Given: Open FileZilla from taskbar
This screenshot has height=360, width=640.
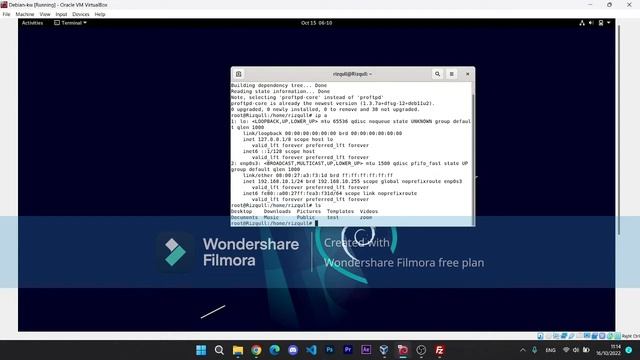Looking at the screenshot, I should 440,350.
